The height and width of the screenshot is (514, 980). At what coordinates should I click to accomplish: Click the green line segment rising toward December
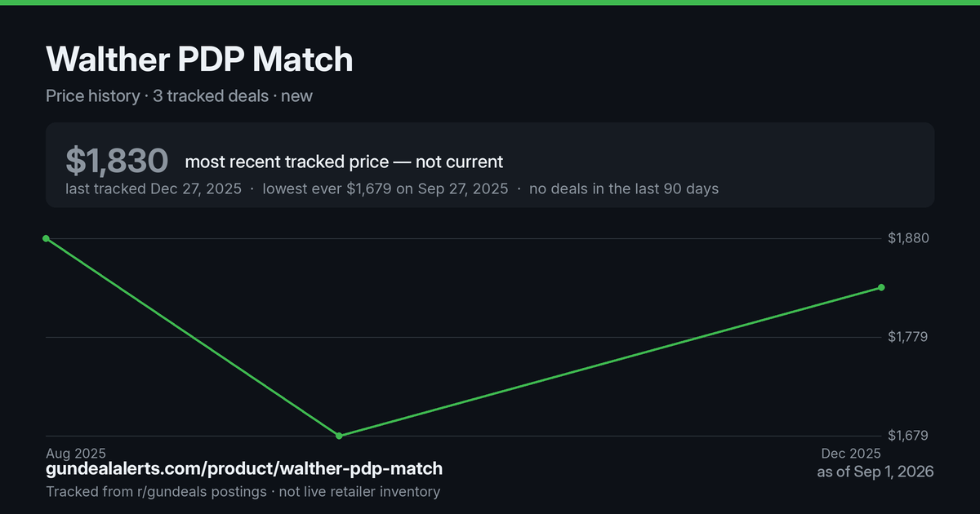[610, 361]
